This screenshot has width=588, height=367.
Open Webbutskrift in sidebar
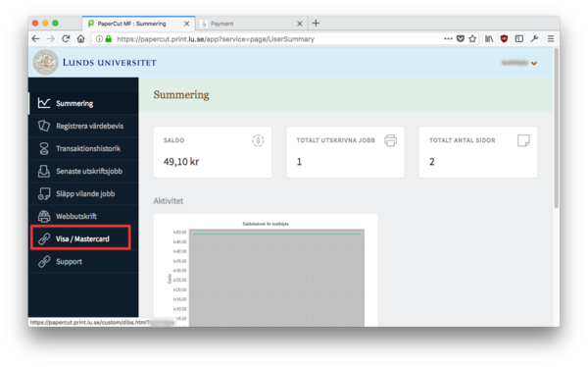(83, 216)
